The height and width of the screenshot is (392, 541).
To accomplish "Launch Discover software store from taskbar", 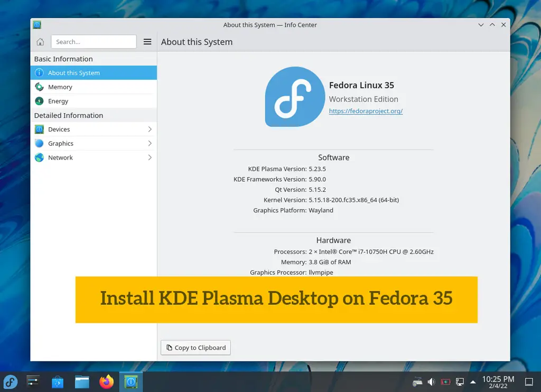I will point(58,382).
